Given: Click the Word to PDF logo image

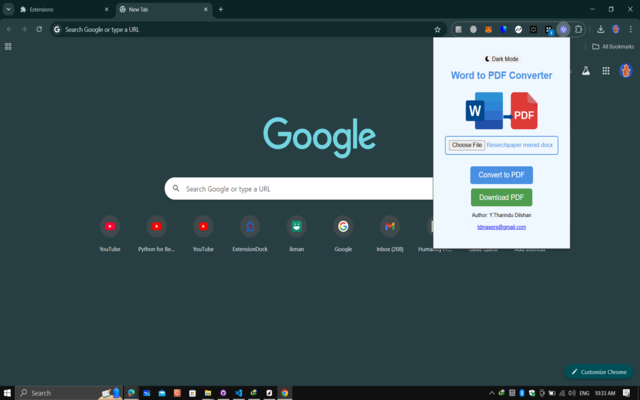Looking at the screenshot, I should click(501, 111).
